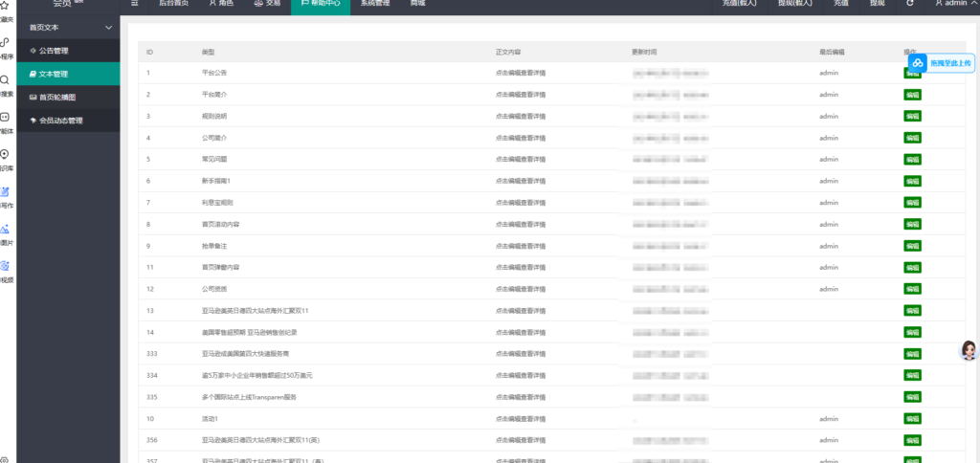Viewport: 980px width, 463px height.
Task: Open the search icon in left browser strip
Action: coord(5,80)
